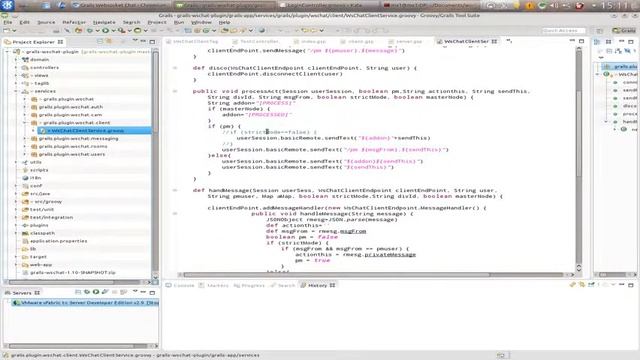The height and width of the screenshot is (360, 640).
Task: Switch to Grails Websocket Chat Chromium taskbar window
Action: (120, 5)
